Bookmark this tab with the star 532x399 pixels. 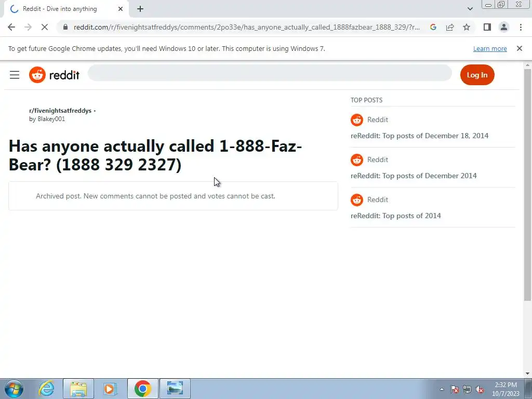[x=467, y=27]
